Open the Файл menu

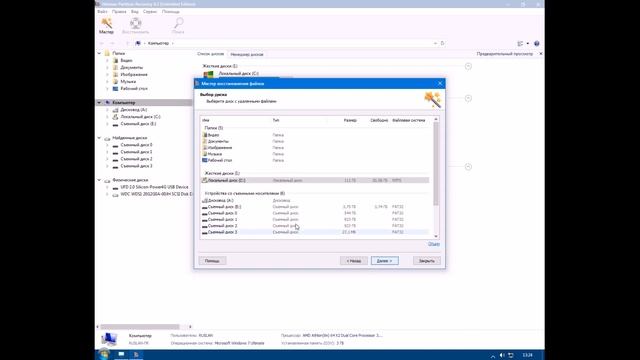tap(102, 12)
